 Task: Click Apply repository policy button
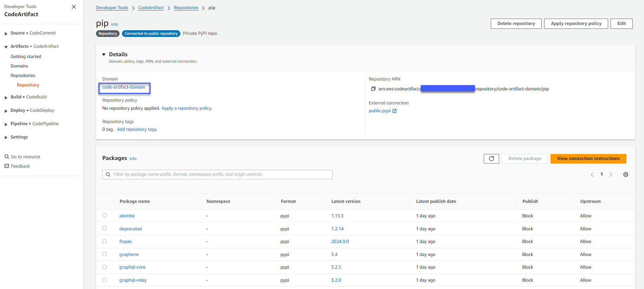[x=576, y=24]
